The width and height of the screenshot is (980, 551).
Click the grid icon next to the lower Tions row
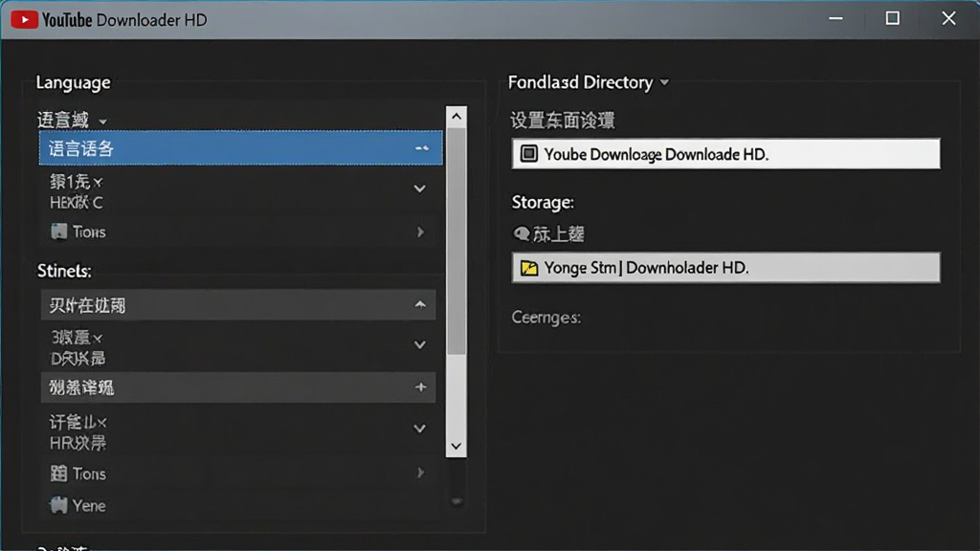click(x=58, y=474)
